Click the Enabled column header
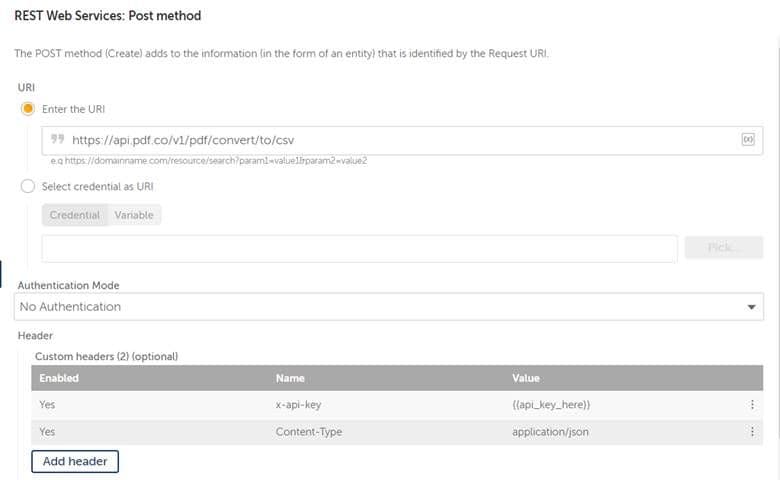Viewport: 780px width, 480px height. click(59, 378)
